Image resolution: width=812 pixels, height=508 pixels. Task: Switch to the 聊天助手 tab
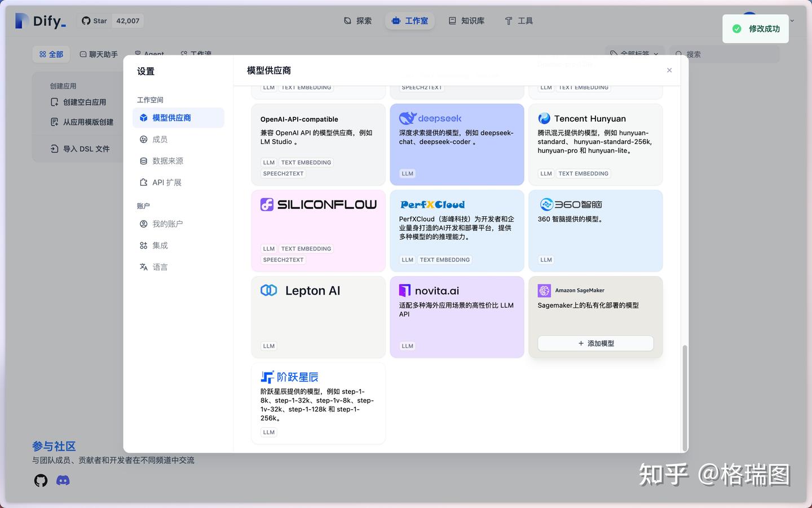(x=99, y=54)
